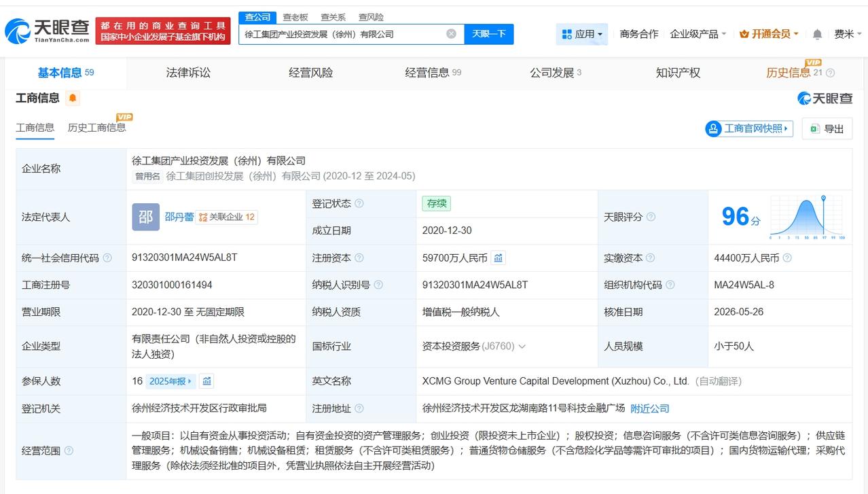Click the help icon beside 注册资本 label
Screen dimensions: 868x494
pos(359,258)
